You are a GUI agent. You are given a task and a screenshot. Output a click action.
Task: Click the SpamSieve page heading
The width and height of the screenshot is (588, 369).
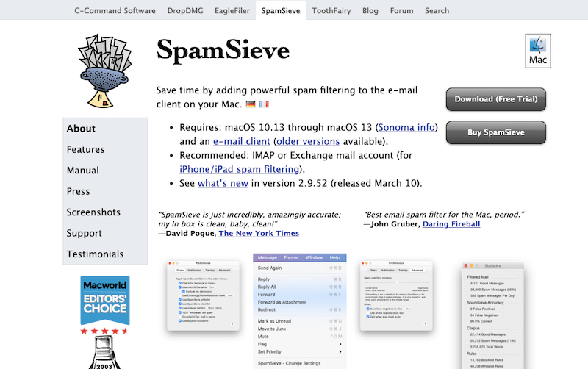223,50
